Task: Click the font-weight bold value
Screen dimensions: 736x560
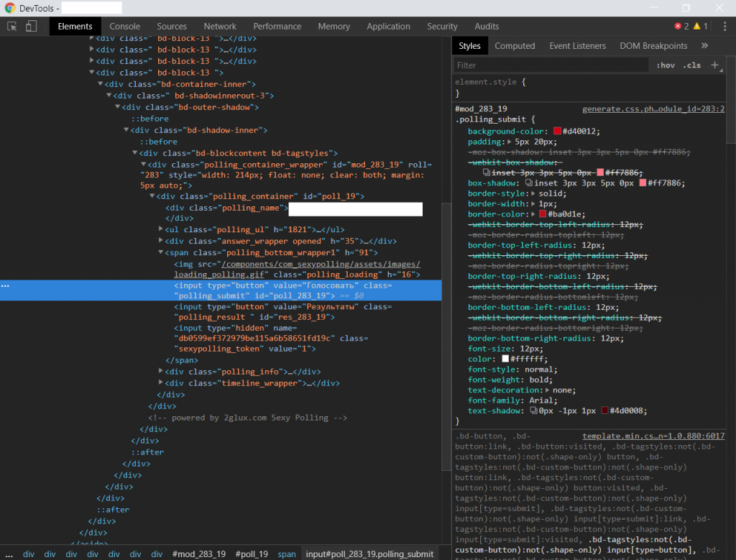Action: [x=540, y=380]
